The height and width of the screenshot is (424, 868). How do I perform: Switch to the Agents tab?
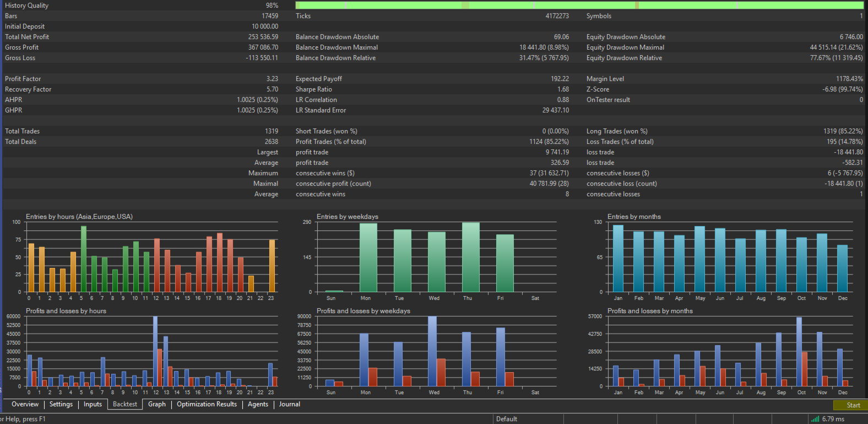point(258,404)
